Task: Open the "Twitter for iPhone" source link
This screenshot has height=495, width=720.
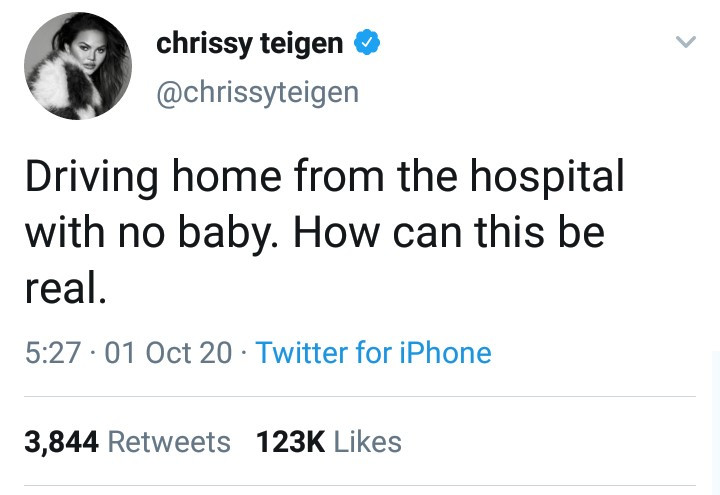Action: click(x=373, y=353)
